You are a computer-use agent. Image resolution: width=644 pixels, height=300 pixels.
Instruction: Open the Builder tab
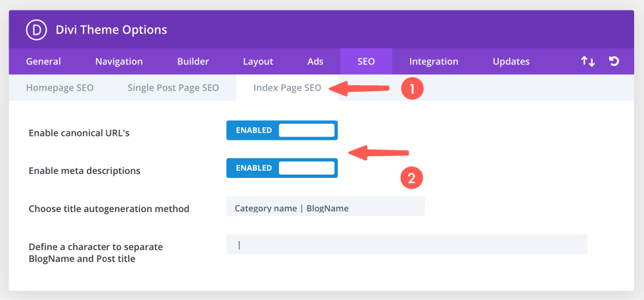pyautogui.click(x=193, y=62)
